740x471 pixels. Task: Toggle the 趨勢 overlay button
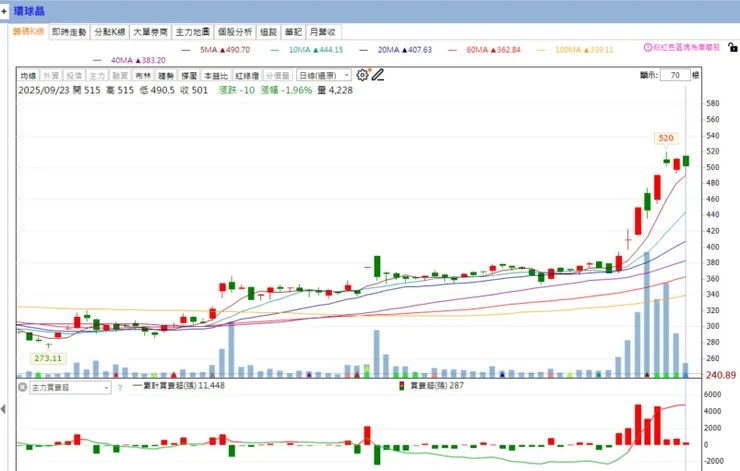coord(166,76)
